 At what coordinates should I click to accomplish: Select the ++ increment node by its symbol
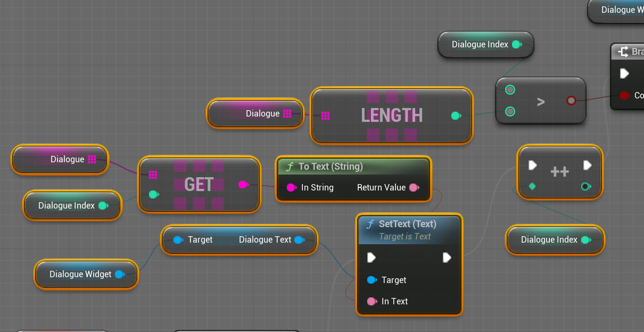click(x=560, y=171)
